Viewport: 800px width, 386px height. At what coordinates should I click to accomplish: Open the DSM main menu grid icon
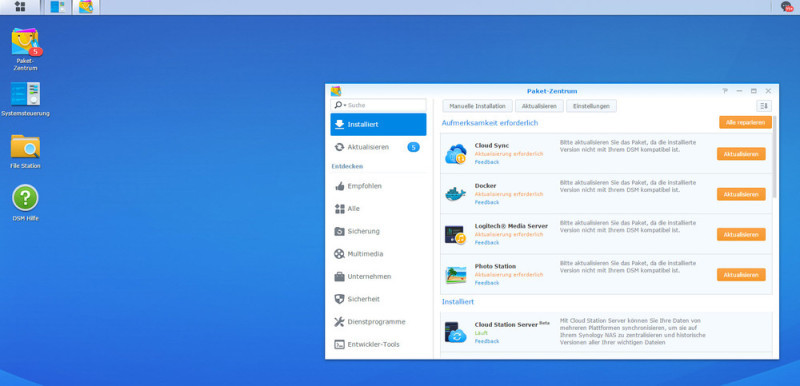[20, 7]
